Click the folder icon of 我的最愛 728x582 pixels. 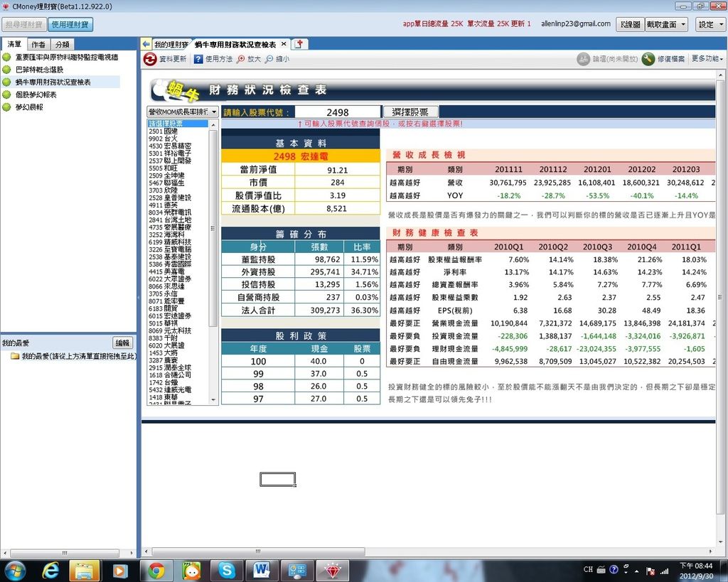click(x=15, y=356)
